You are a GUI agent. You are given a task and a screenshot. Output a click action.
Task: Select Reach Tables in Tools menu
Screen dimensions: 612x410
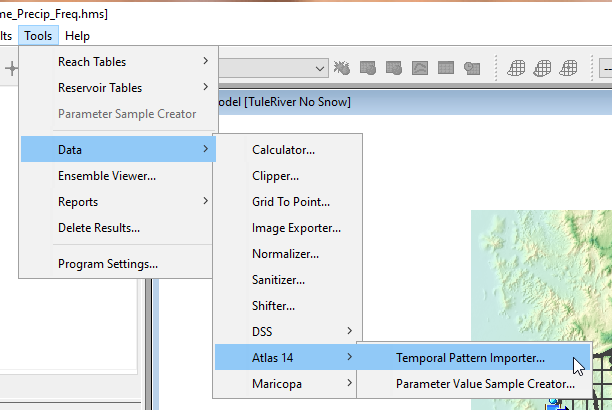(118, 62)
